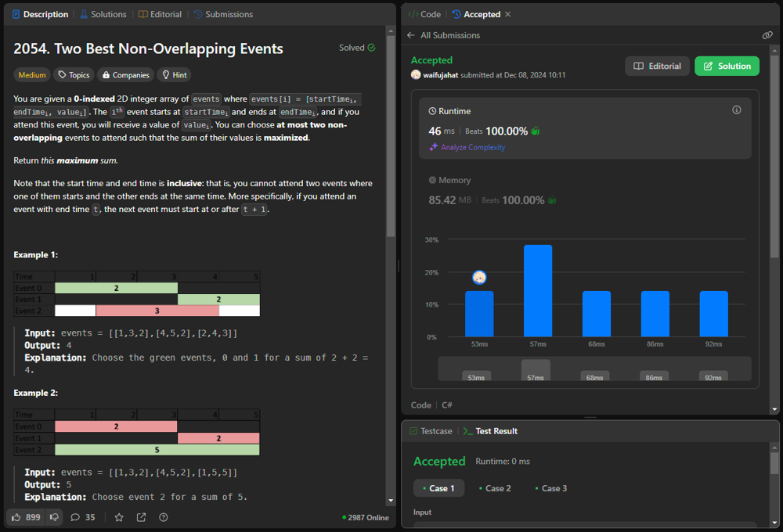Close the Accepted tab
The height and width of the screenshot is (532, 783).
pyautogui.click(x=508, y=14)
